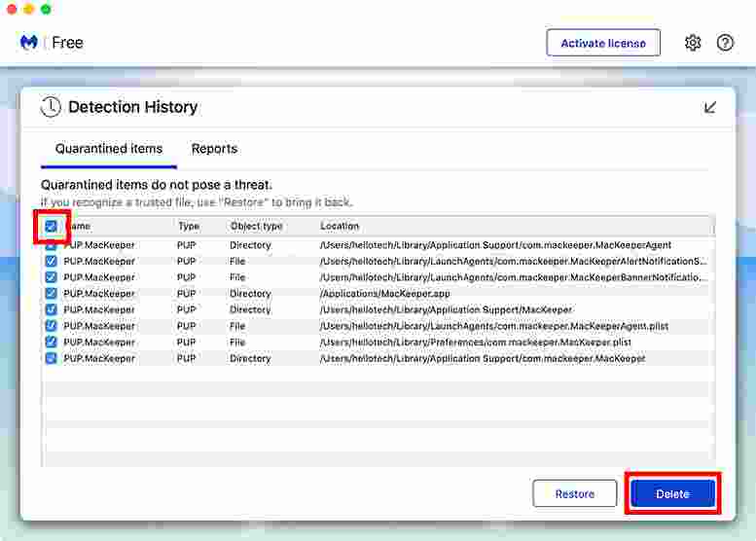Click the macOS green zoom window button

pos(46,9)
